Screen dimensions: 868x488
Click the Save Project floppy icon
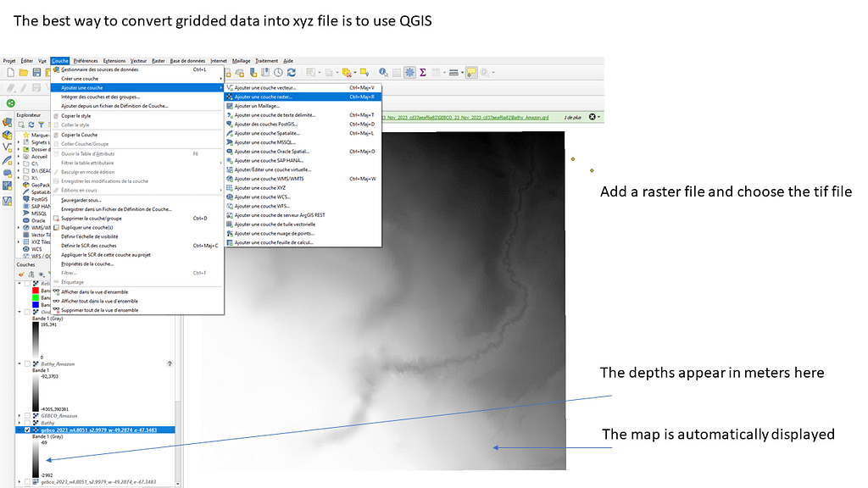tap(36, 73)
